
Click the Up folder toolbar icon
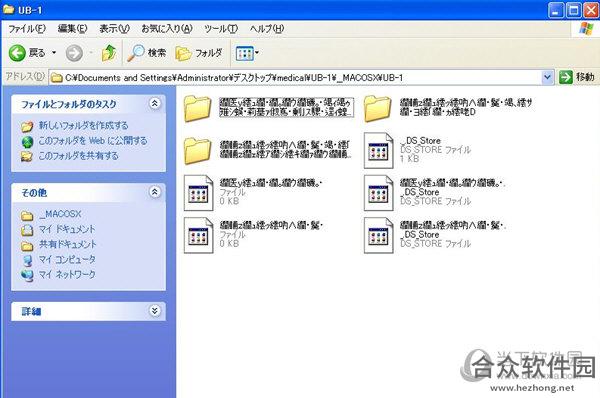109,53
